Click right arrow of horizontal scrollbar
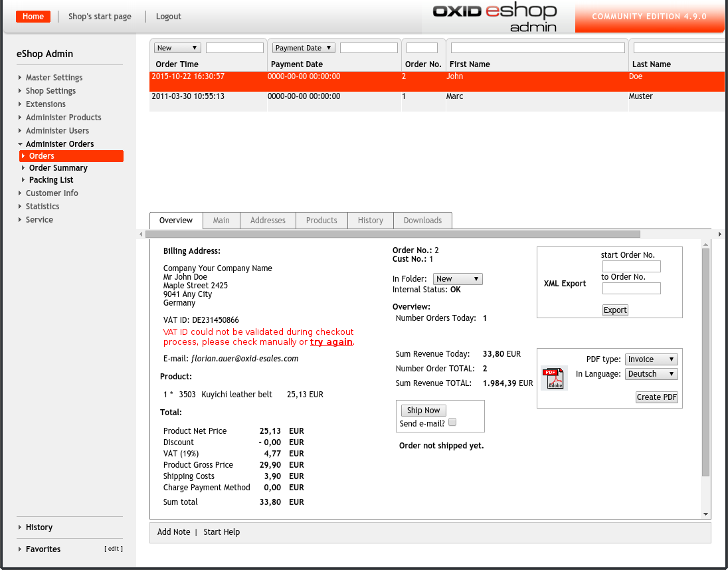728x570 pixels. (x=720, y=235)
